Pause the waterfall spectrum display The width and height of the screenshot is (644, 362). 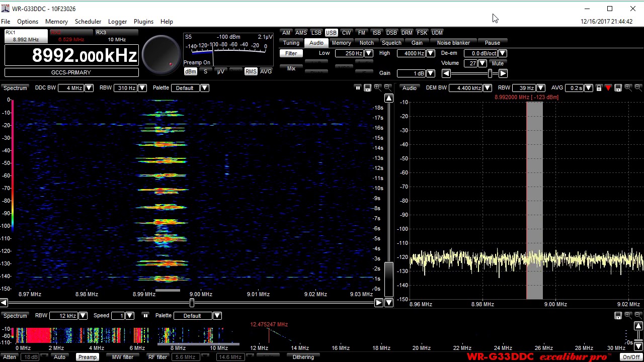tap(358, 88)
